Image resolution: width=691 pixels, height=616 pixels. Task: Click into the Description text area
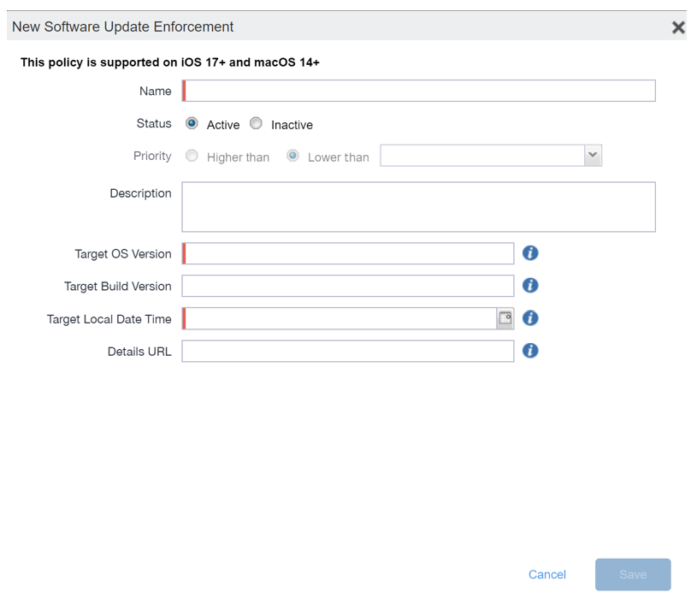[419, 207]
